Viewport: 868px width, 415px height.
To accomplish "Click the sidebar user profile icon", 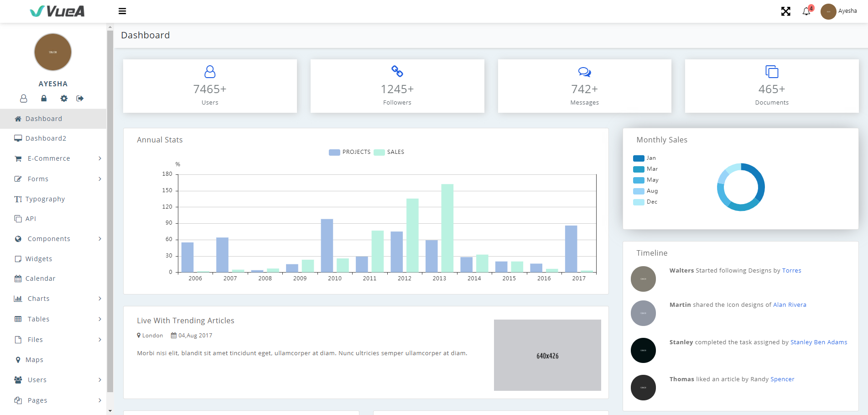I will click(x=24, y=98).
